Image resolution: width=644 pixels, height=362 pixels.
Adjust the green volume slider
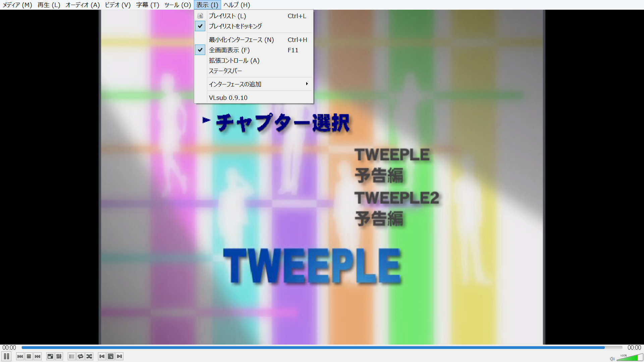tap(630, 358)
